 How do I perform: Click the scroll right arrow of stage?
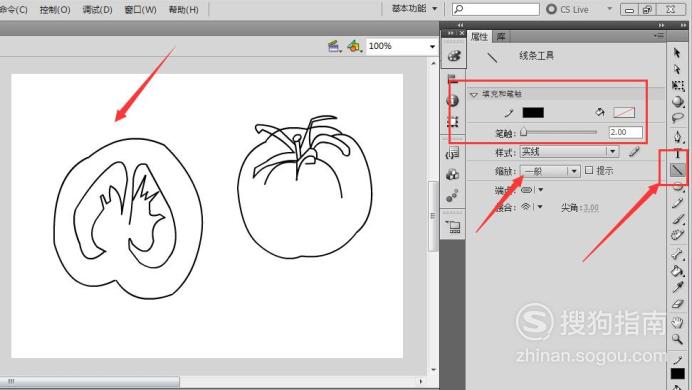click(x=421, y=381)
